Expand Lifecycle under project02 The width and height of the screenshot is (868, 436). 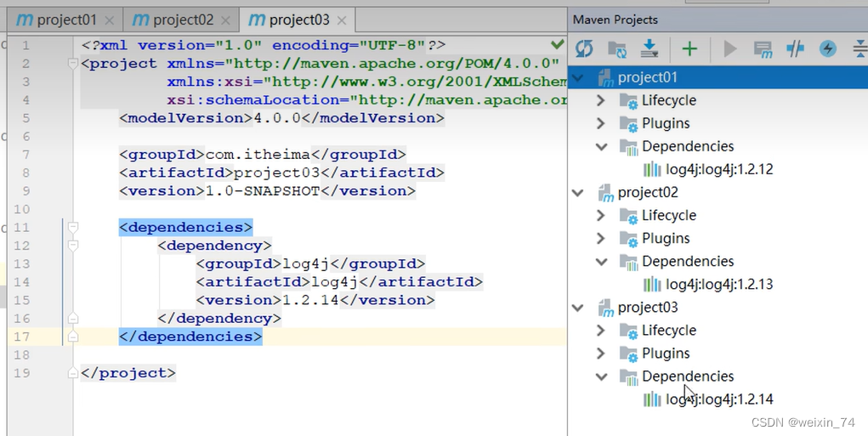click(x=601, y=216)
